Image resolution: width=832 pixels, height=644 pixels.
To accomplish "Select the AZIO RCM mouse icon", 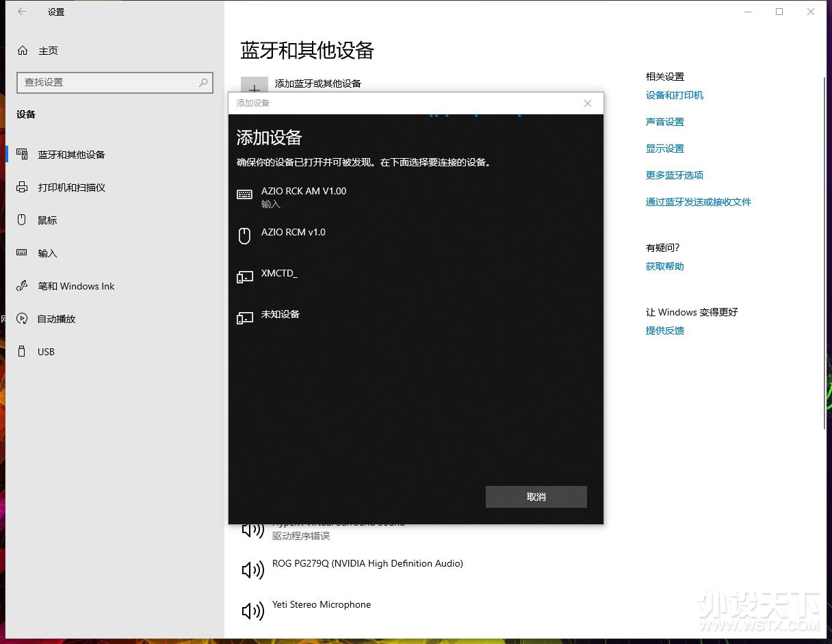I will point(244,236).
